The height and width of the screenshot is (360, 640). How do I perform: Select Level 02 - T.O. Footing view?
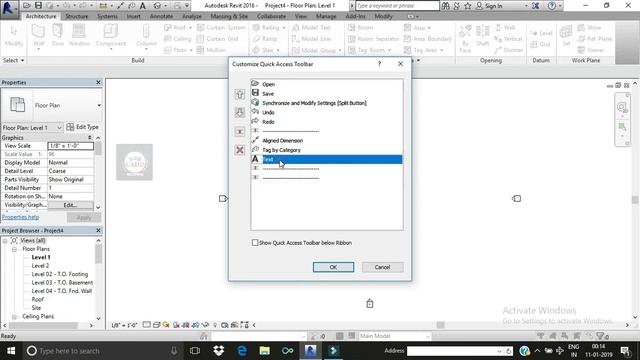60,274
